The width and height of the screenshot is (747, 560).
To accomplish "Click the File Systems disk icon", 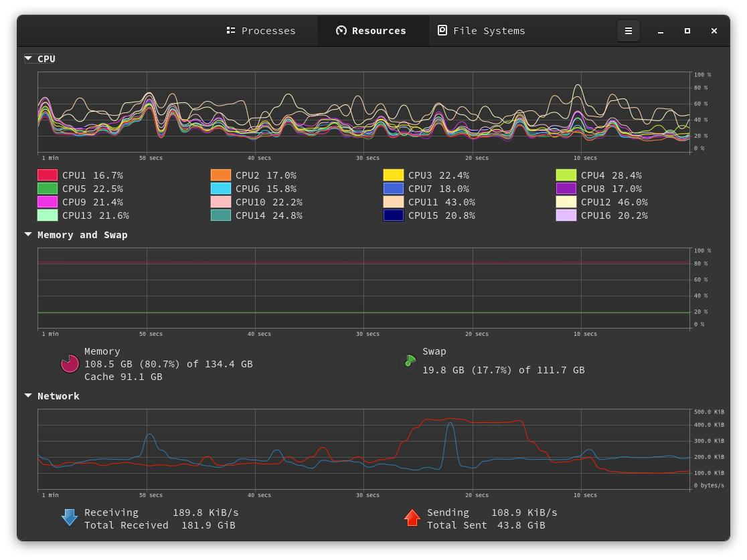I will (442, 30).
